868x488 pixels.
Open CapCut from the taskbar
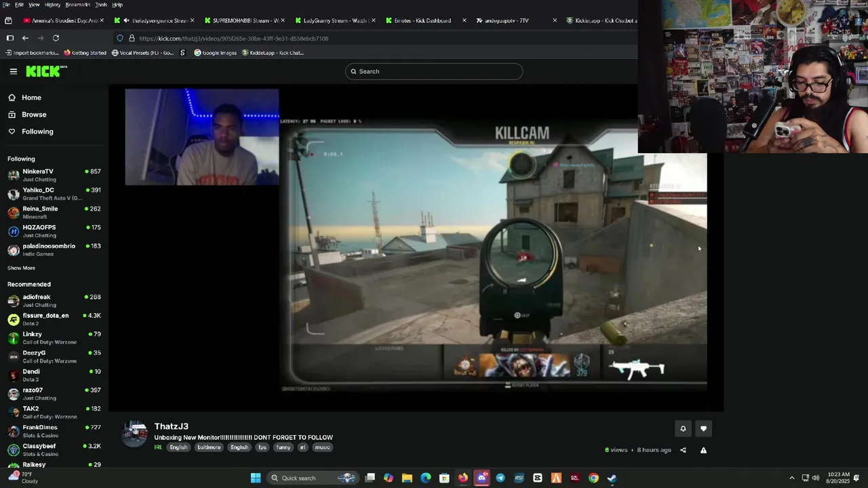point(537,478)
